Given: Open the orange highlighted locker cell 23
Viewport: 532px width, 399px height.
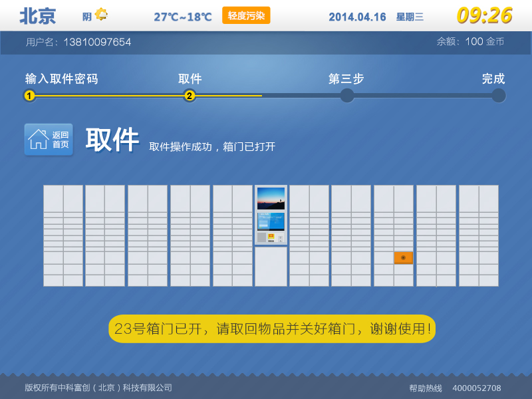Looking at the screenshot, I should [404, 257].
